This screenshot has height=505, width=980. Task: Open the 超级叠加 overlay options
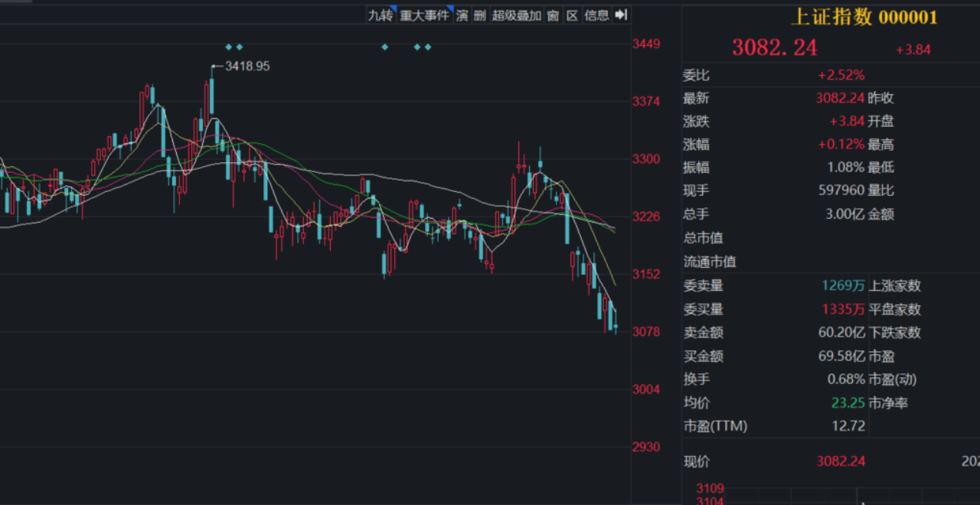point(516,15)
